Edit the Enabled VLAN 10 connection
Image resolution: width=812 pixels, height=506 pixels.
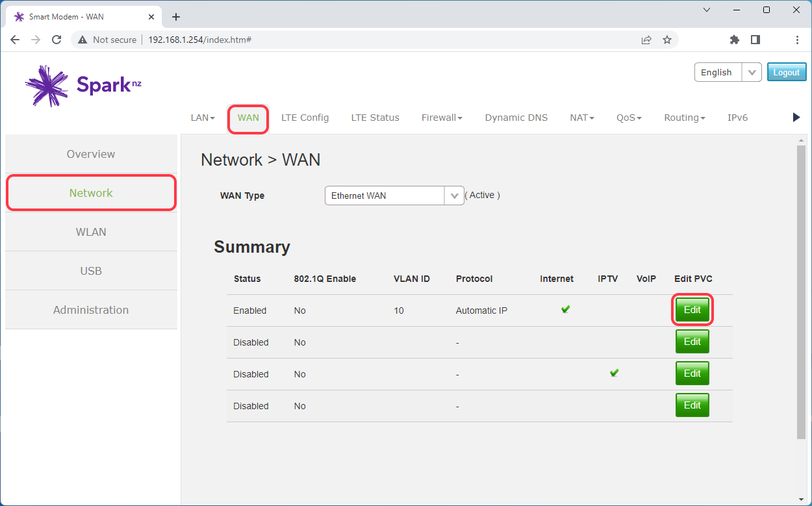(692, 310)
